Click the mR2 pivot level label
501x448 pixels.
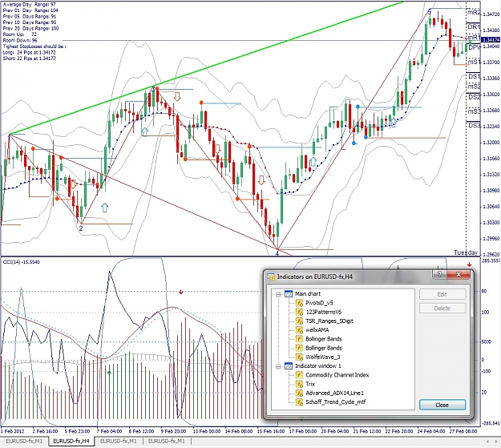pyautogui.click(x=474, y=13)
